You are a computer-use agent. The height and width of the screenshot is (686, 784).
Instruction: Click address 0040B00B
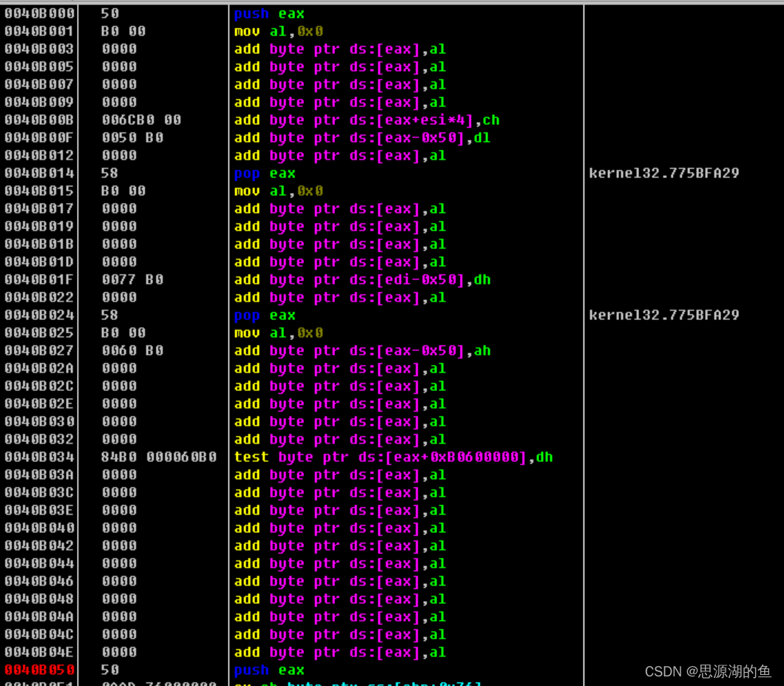(39, 120)
